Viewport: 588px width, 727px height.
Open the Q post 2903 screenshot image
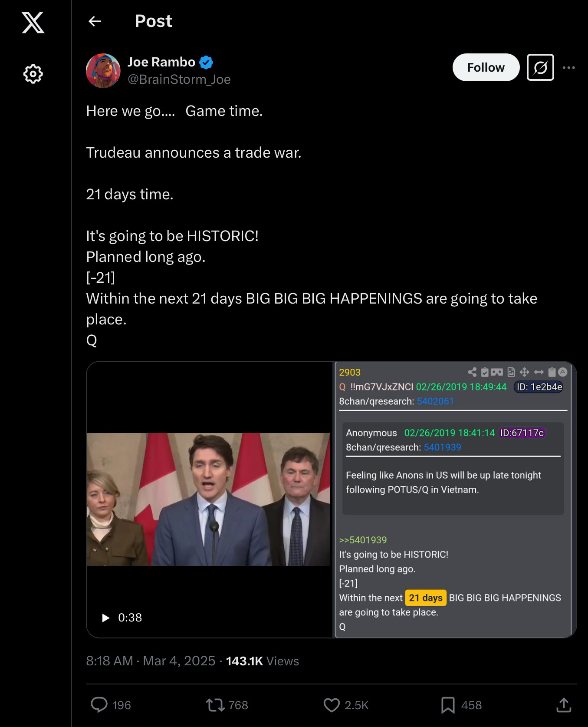tap(455, 499)
